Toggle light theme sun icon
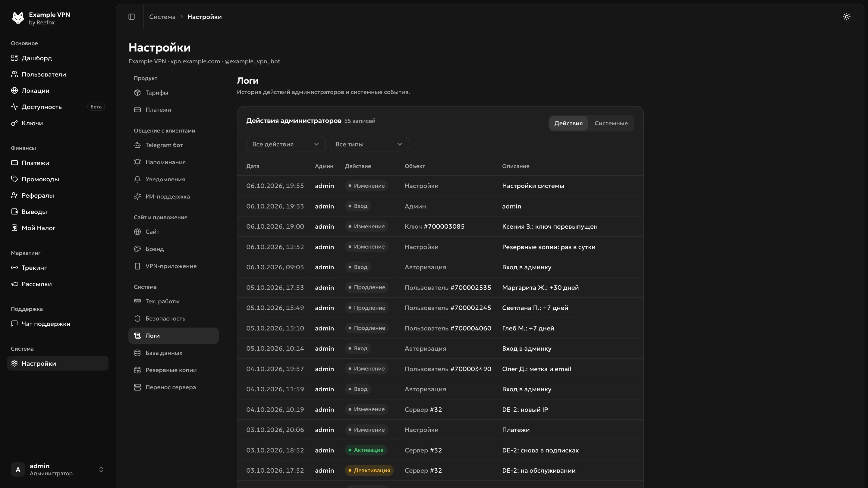868x488 pixels. pos(846,17)
